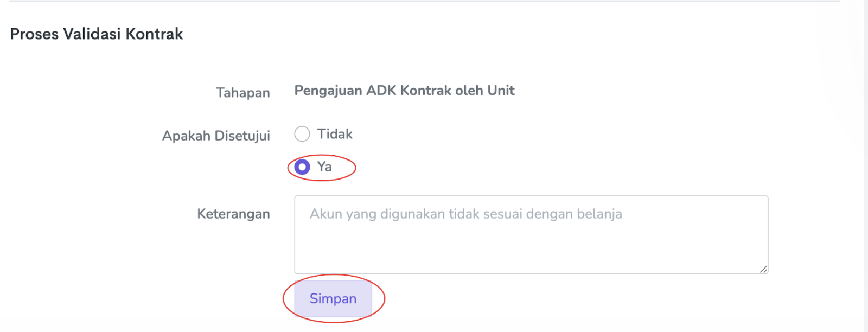
Task: Click the "Apakah Disetujui" field label
Action: click(x=216, y=136)
